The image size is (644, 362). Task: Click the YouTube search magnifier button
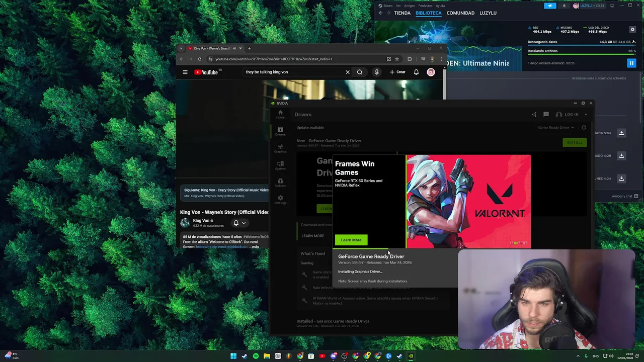(x=360, y=72)
